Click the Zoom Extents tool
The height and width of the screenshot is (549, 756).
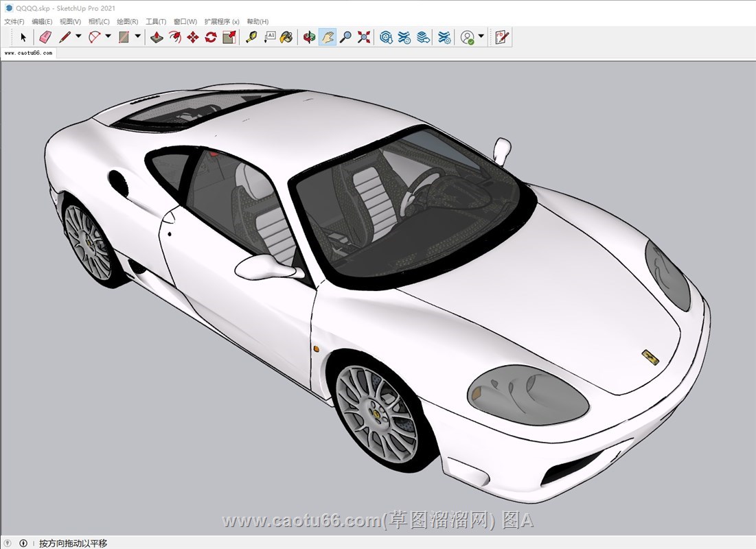tap(363, 37)
